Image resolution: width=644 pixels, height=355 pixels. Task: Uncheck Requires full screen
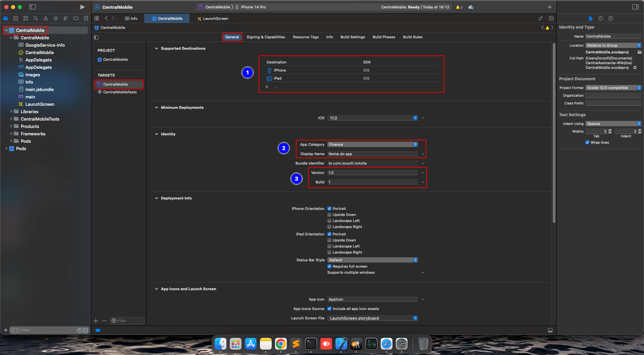[x=329, y=266]
